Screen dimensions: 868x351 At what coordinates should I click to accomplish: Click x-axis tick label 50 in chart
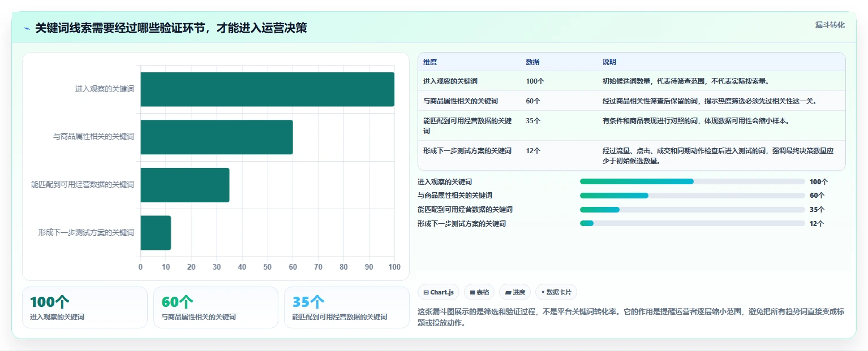(x=268, y=267)
